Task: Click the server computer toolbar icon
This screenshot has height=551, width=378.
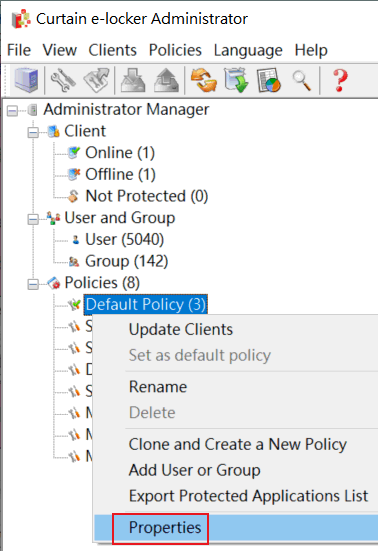Action: (26, 80)
